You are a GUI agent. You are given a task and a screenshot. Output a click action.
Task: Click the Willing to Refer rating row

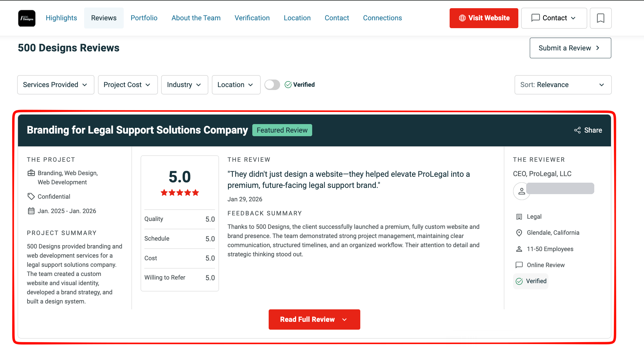(x=180, y=278)
